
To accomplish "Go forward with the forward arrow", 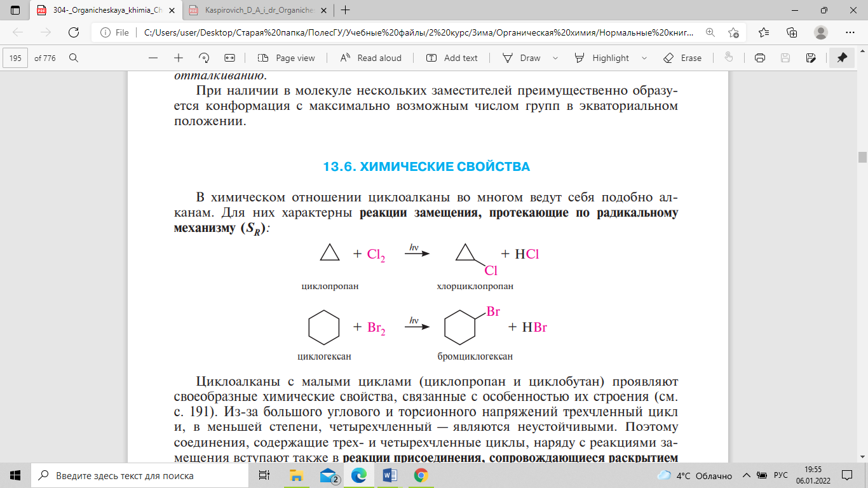I will pos(46,32).
